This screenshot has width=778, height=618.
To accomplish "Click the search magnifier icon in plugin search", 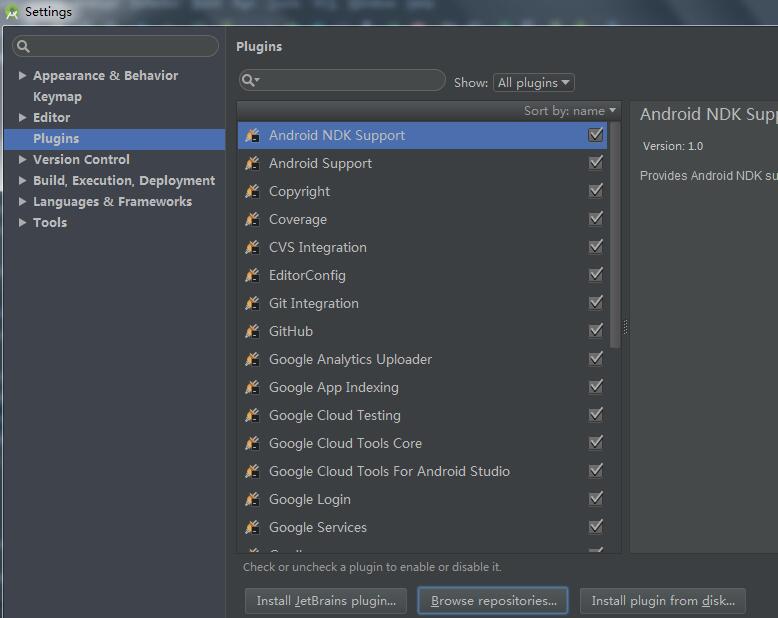I will click(x=251, y=81).
